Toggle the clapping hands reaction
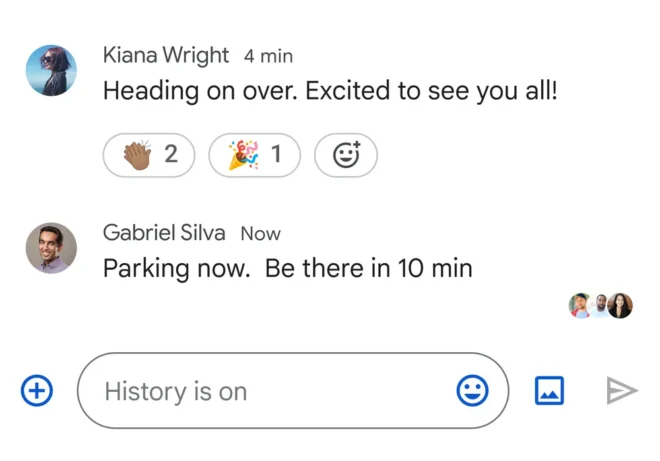 pyautogui.click(x=149, y=155)
